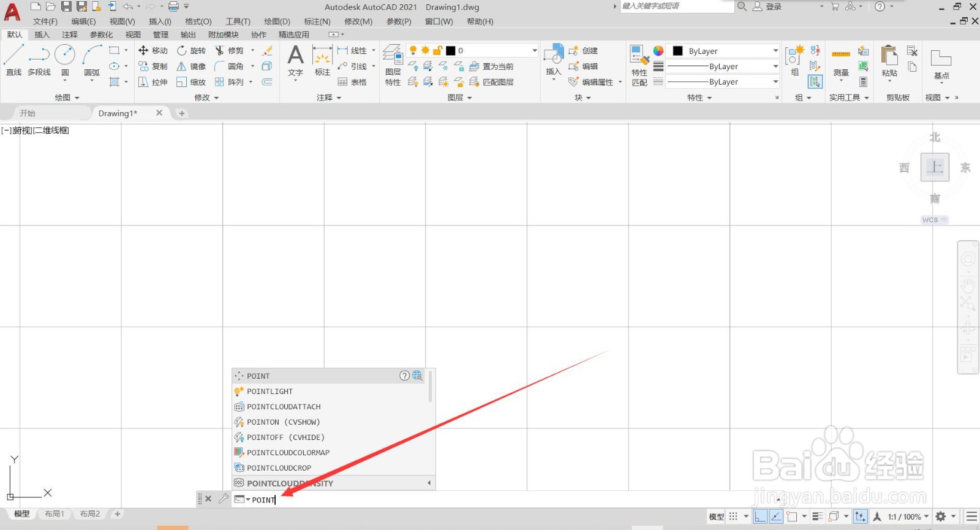Open the annotation scale 1:1 dropdown
The width and height of the screenshot is (980, 530).
coord(908,517)
